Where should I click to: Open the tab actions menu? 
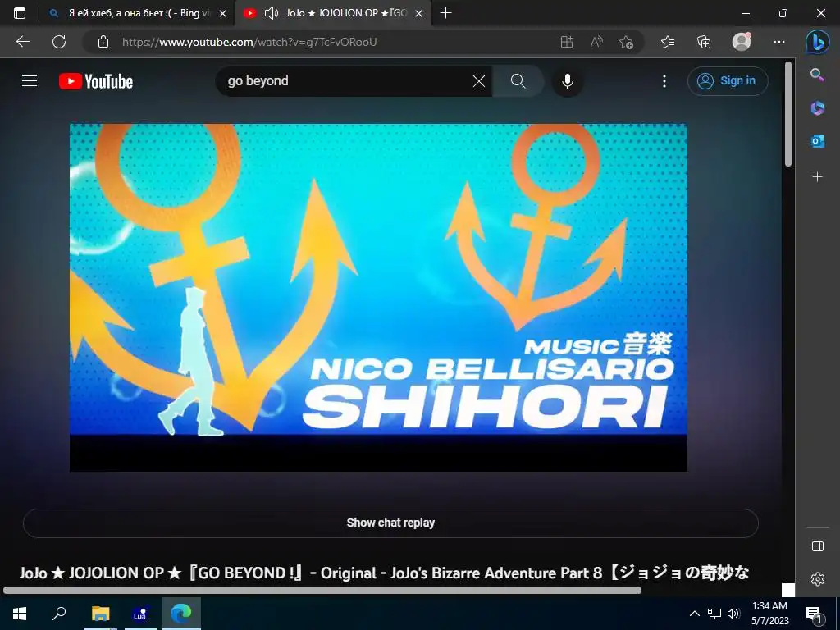20,13
